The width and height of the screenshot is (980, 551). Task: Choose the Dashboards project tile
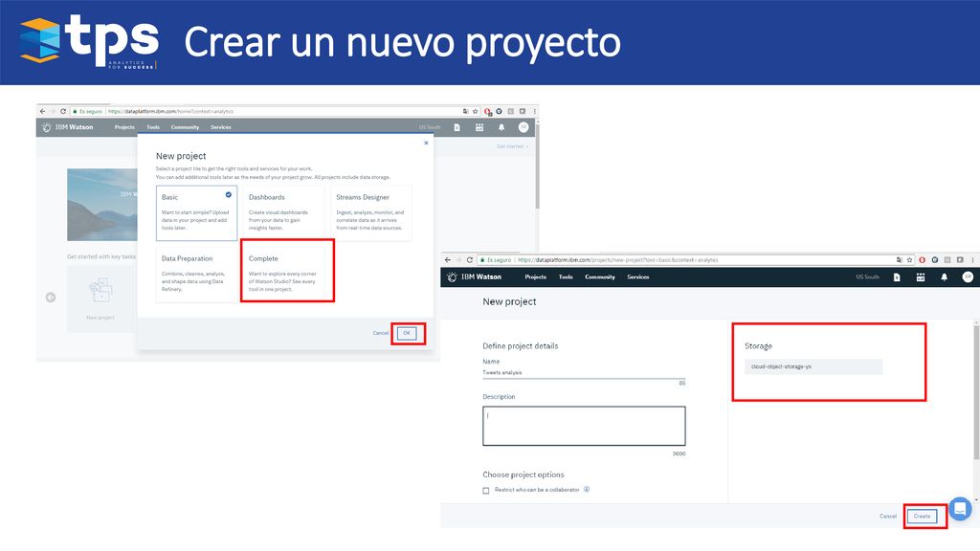tap(284, 212)
